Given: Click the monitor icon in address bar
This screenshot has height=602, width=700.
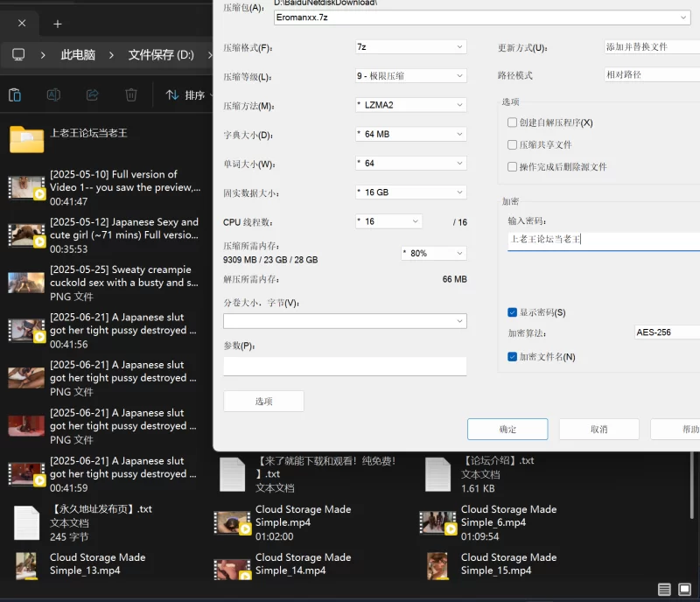Looking at the screenshot, I should (x=18, y=55).
